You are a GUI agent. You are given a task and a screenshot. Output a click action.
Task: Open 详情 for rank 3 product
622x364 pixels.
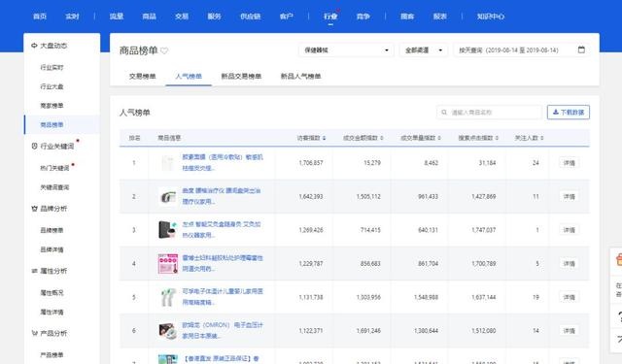[569, 230]
